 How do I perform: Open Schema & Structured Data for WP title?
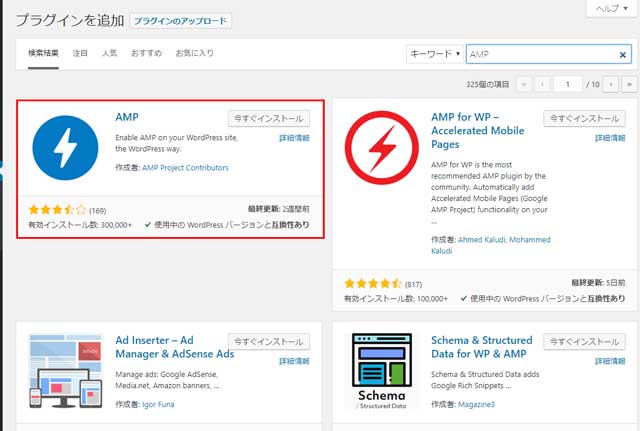point(482,347)
